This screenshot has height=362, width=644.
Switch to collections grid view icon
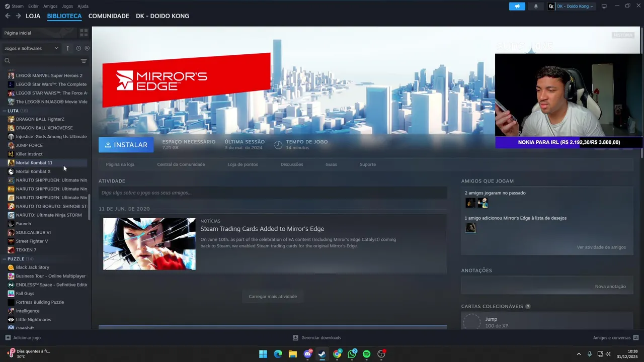pyautogui.click(x=84, y=33)
